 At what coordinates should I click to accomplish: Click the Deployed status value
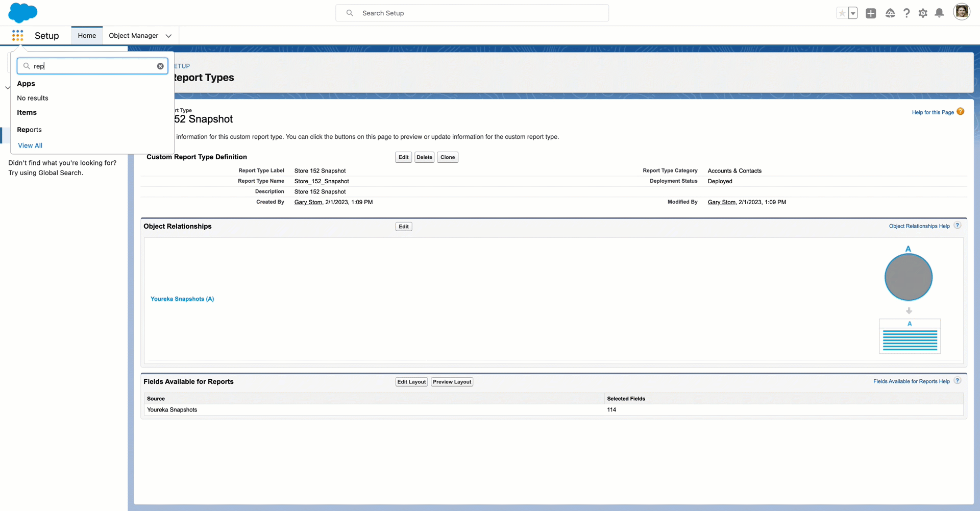(720, 181)
